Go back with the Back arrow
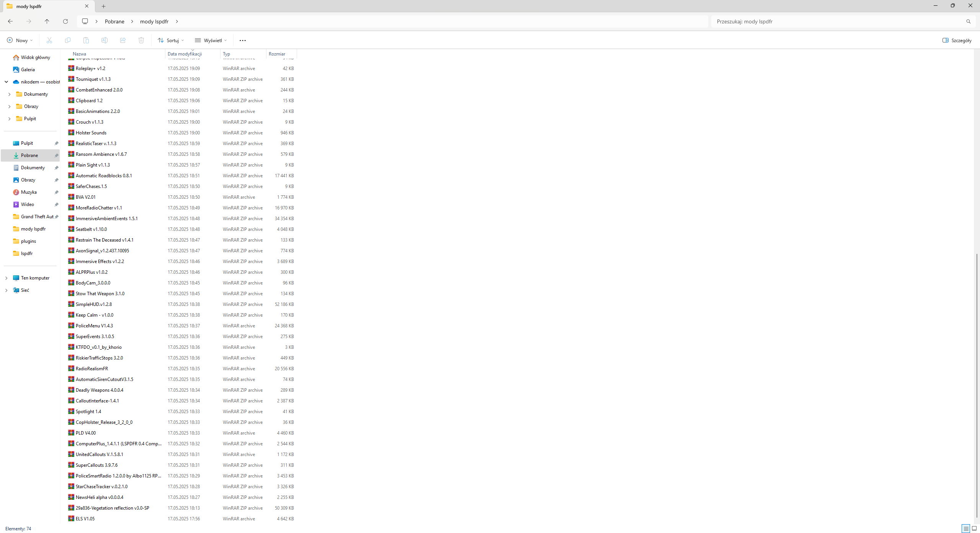The image size is (980, 533). [x=10, y=21]
